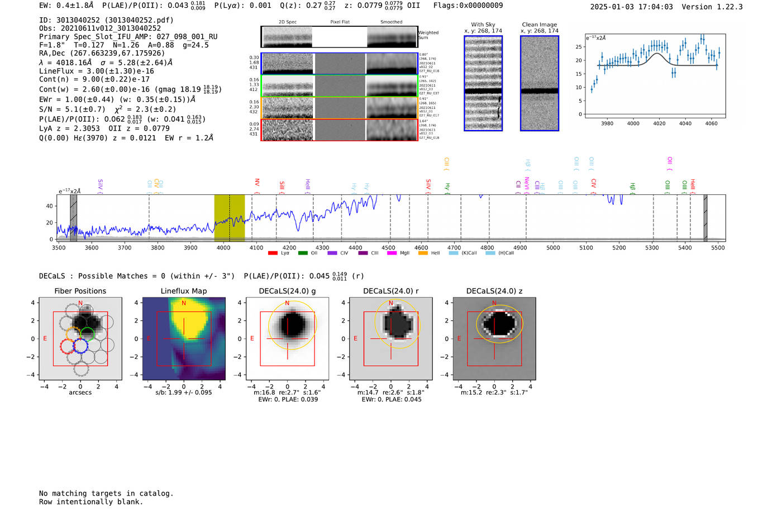
Task: Select the blue-outlined fiber spectrum row
Action: pyautogui.click(x=339, y=64)
